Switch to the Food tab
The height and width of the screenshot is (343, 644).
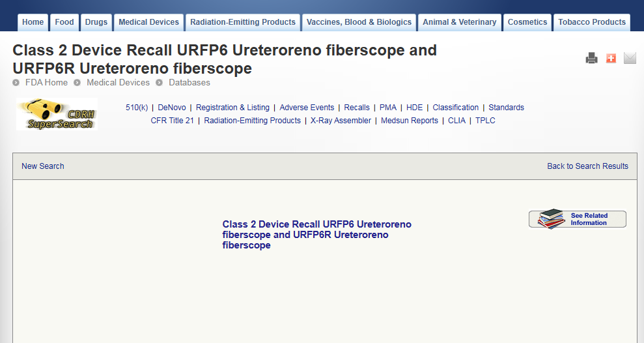coord(64,22)
